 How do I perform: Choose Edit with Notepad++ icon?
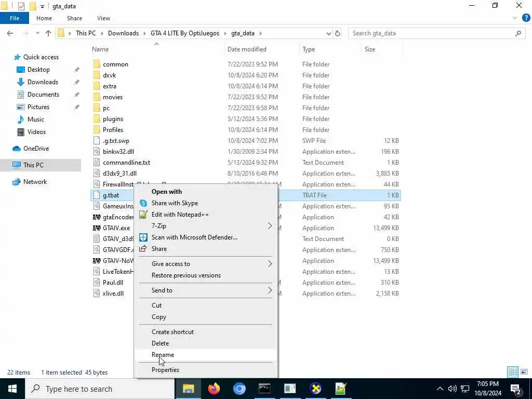[143, 214]
